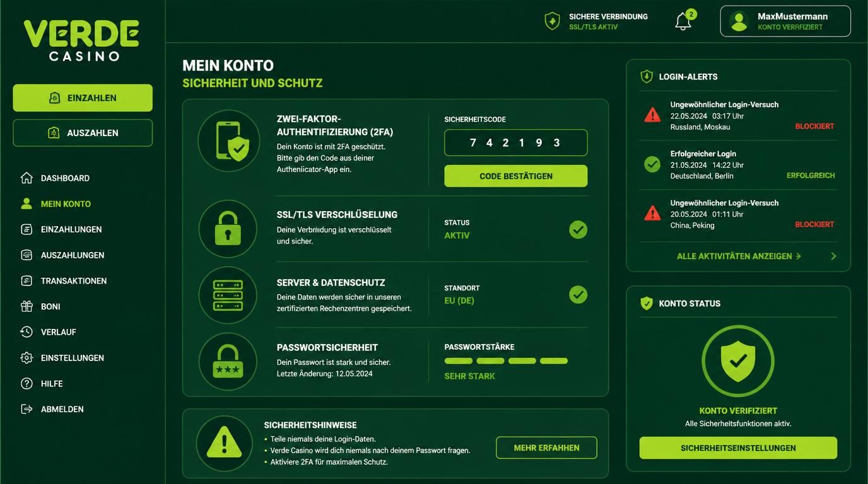Click the green check icon for Berlin login
The width and height of the screenshot is (868, 484).
click(652, 164)
